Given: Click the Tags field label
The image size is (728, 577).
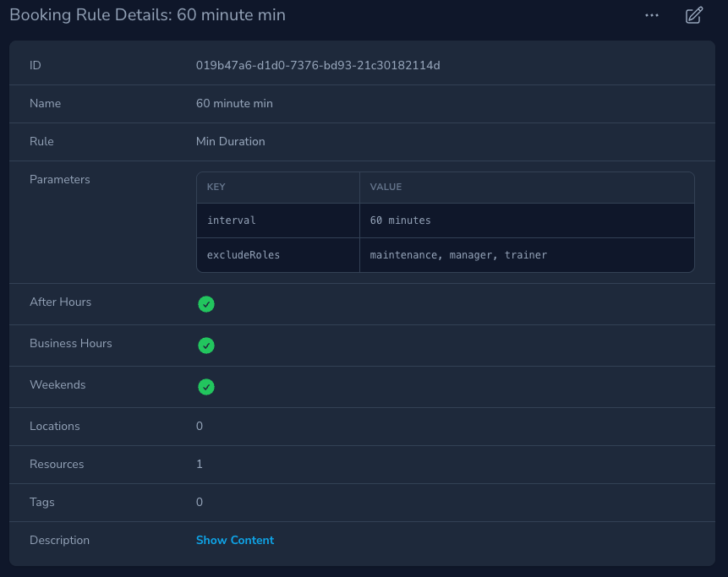Looking at the screenshot, I should pyautogui.click(x=41, y=503).
